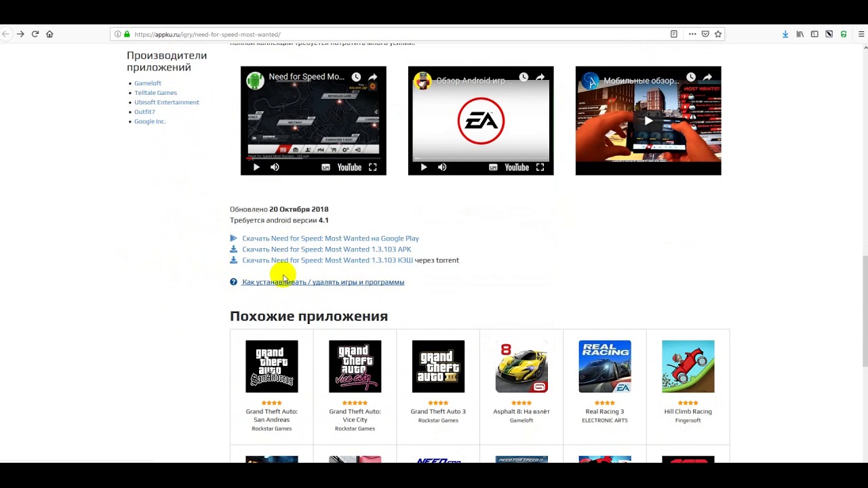The image size is (868, 488).
Task: Share the Need for Speed video
Action: click(x=373, y=77)
